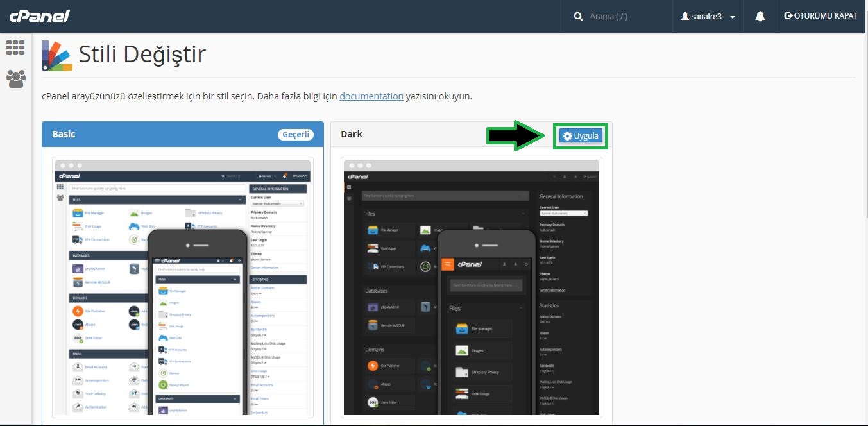Viewport: 868px width, 426px height.
Task: Select the Dark style preview thumbnail
Action: [472, 287]
